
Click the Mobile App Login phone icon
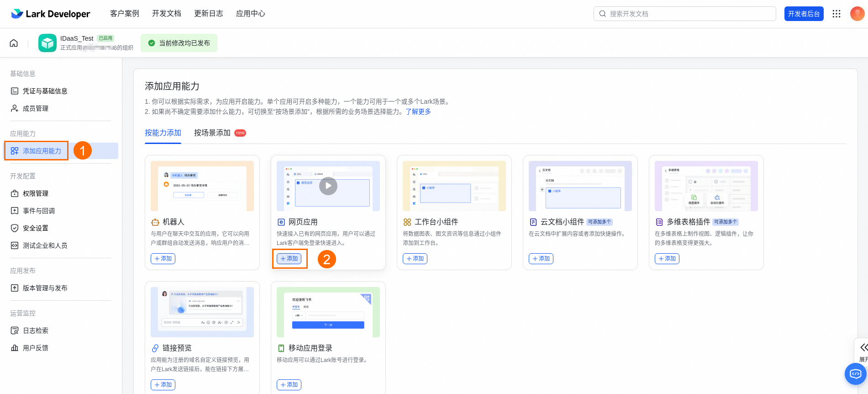(x=281, y=348)
